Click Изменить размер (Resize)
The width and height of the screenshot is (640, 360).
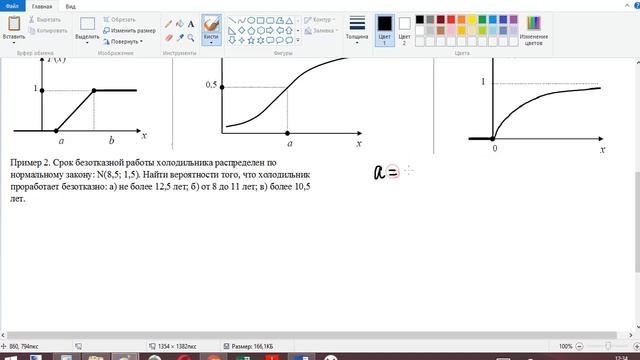coord(129,31)
